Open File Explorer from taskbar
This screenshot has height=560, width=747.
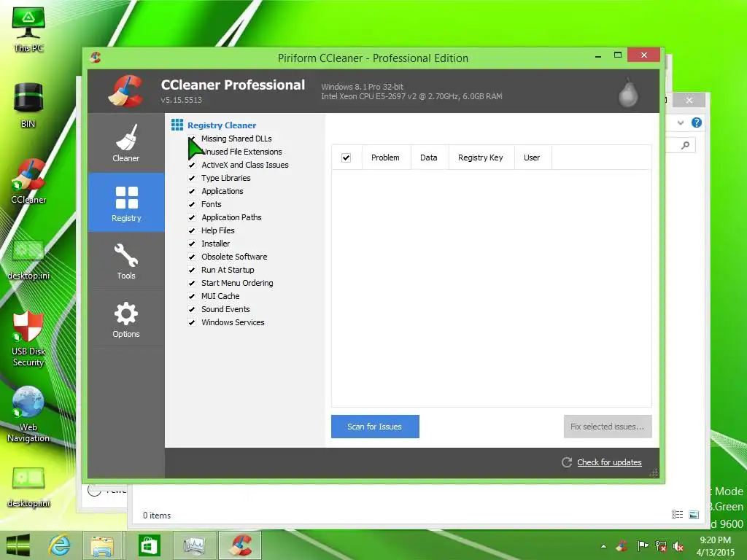102,545
